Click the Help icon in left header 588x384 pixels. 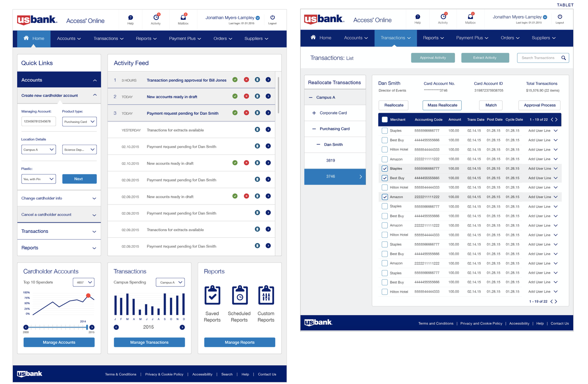pyautogui.click(x=131, y=18)
